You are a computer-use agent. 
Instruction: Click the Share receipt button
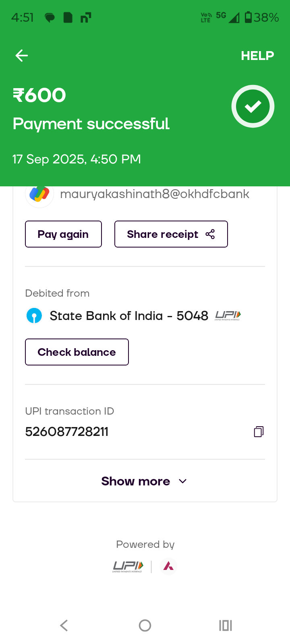tap(171, 234)
